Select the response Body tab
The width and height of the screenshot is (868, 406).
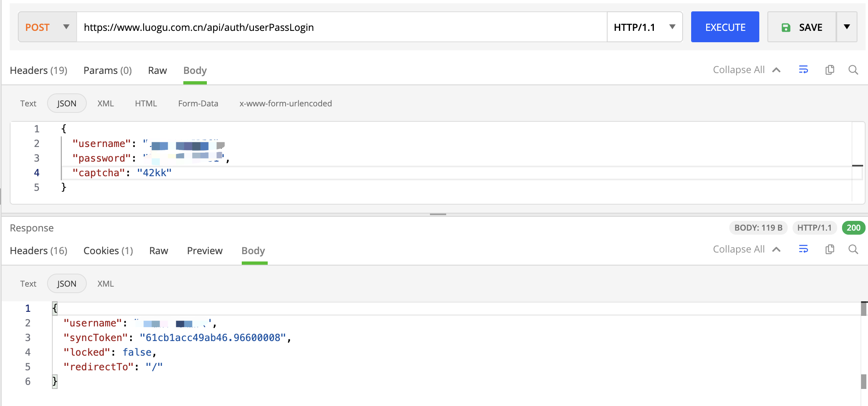coord(254,251)
